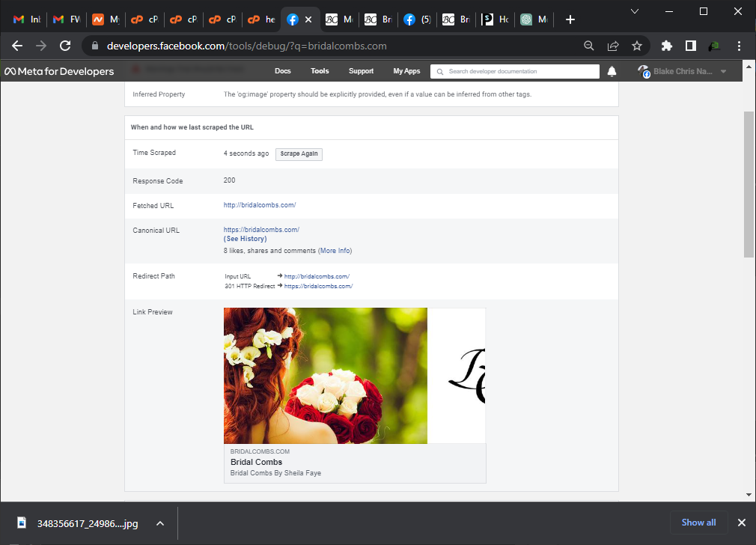Go forward in browser history
The height and width of the screenshot is (545, 756).
41,46
